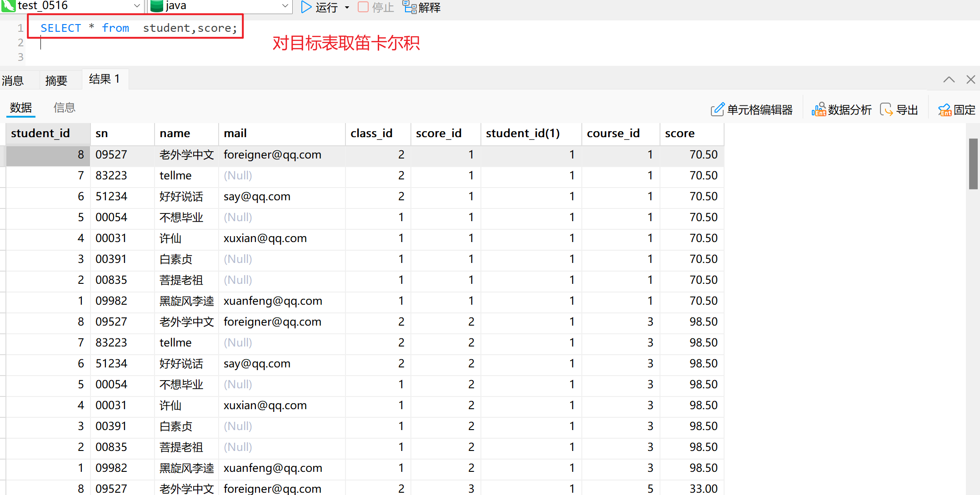This screenshot has height=495, width=980.
Task: Open the Run button dropdown arrow
Action: (347, 7)
